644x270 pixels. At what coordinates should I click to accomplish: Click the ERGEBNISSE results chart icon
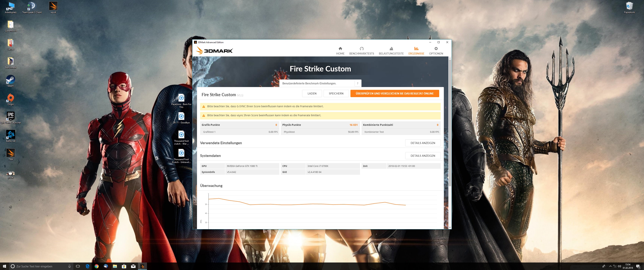416,49
